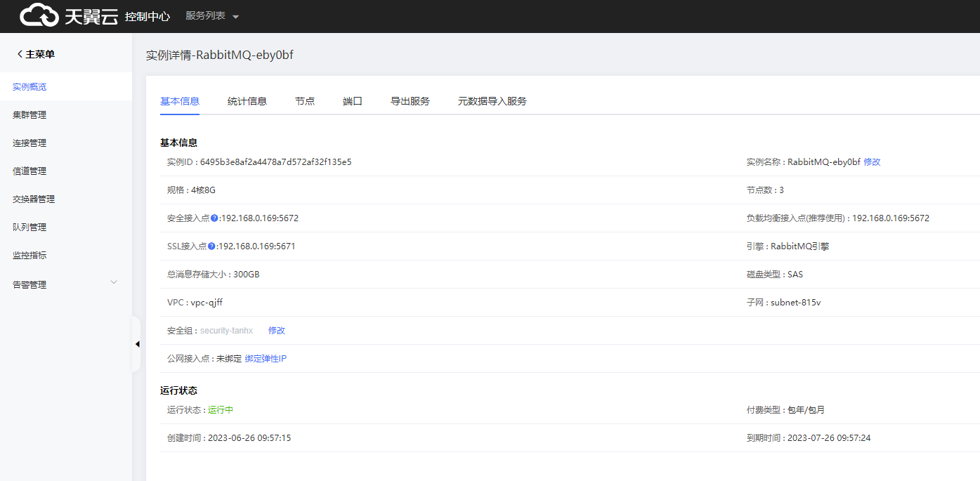Image resolution: width=980 pixels, height=481 pixels.
Task: Open 集群管理 in the sidebar
Action: pyautogui.click(x=30, y=115)
